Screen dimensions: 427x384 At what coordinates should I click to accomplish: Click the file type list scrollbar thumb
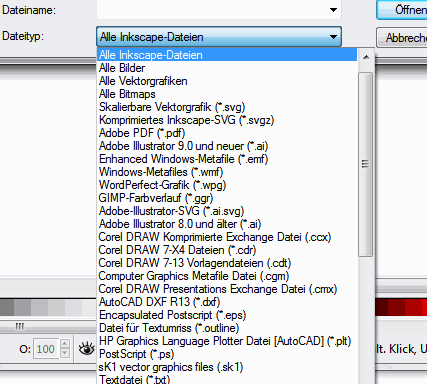(366, 164)
